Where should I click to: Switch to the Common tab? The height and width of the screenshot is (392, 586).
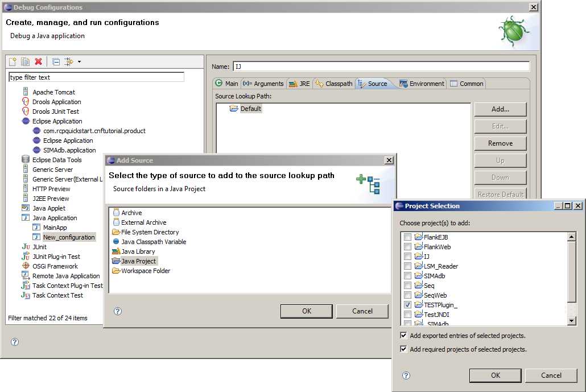tap(467, 83)
